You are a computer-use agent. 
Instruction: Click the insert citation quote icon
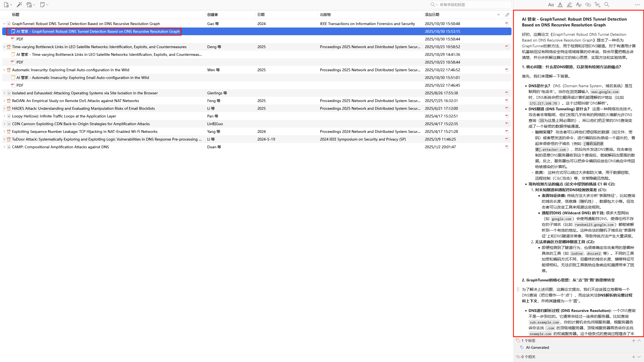click(597, 5)
